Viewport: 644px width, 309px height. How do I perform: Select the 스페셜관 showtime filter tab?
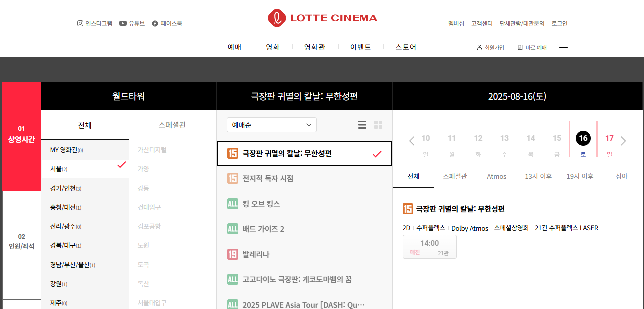(x=455, y=176)
